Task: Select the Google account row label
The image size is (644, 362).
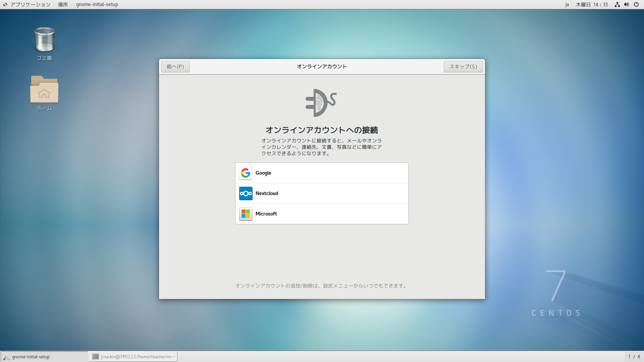Action: [x=263, y=173]
